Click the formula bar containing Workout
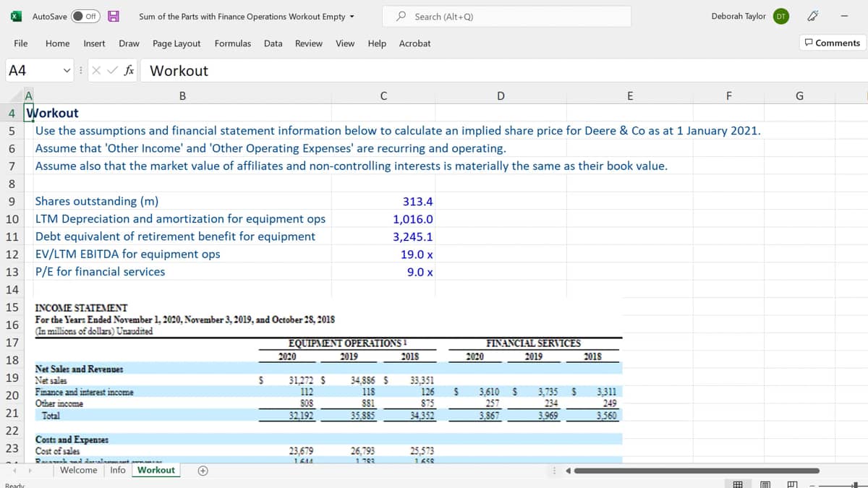Image resolution: width=868 pixels, height=488 pixels. [503, 70]
